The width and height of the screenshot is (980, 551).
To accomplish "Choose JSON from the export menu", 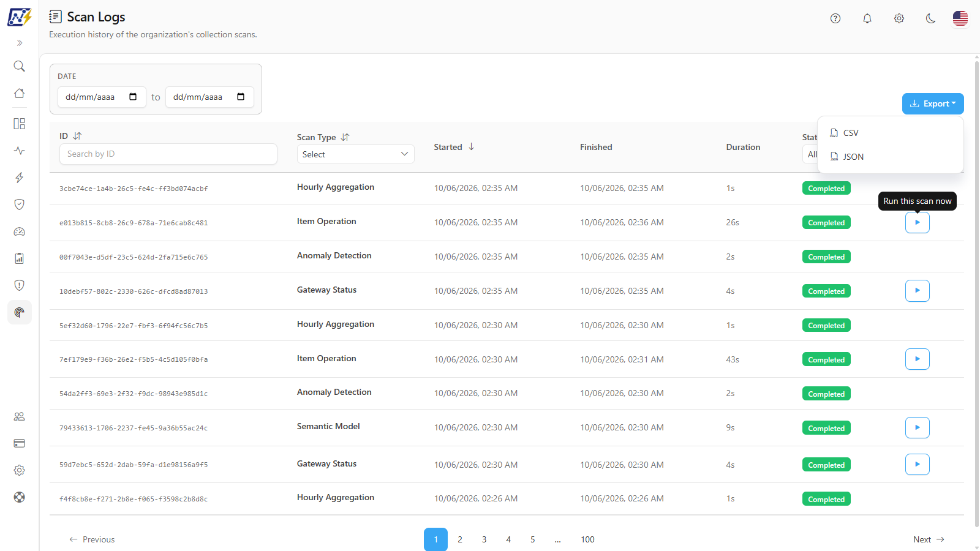I will (891, 157).
